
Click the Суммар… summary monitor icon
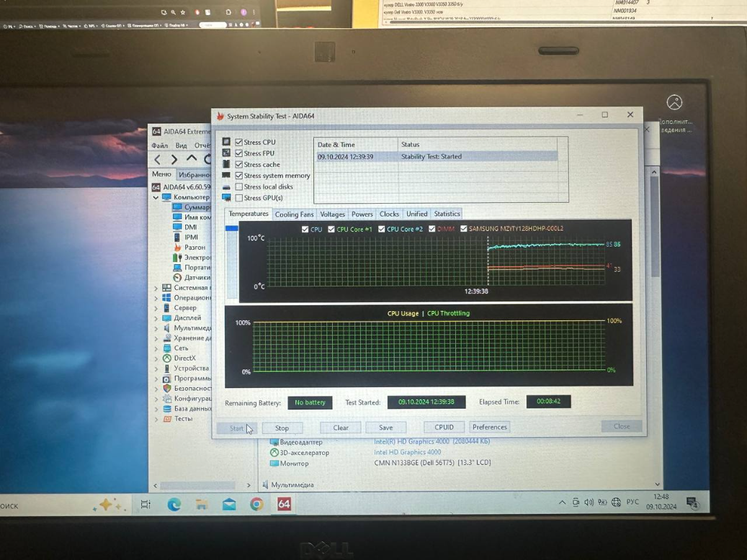click(177, 207)
